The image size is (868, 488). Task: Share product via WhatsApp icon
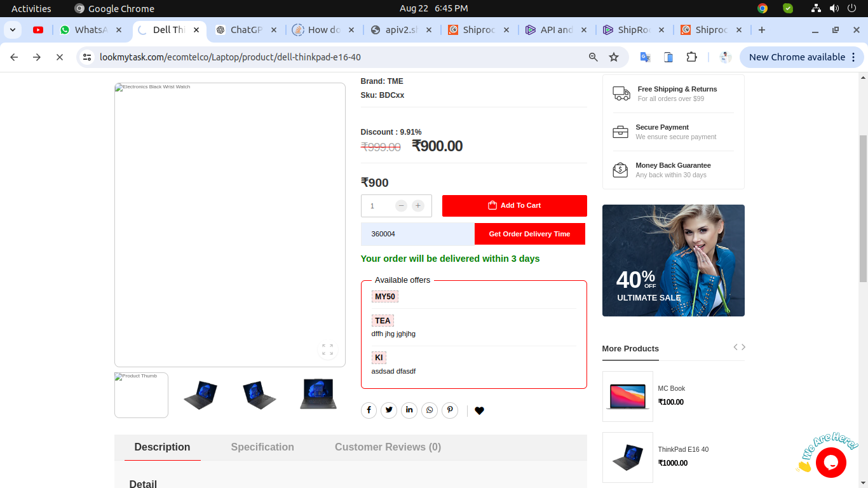430,410
